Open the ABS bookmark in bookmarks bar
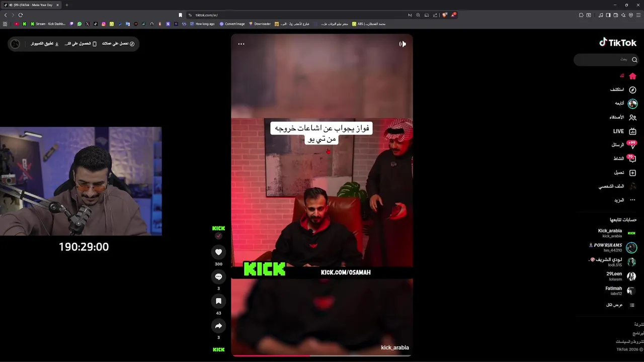The image size is (644, 362). [369, 24]
